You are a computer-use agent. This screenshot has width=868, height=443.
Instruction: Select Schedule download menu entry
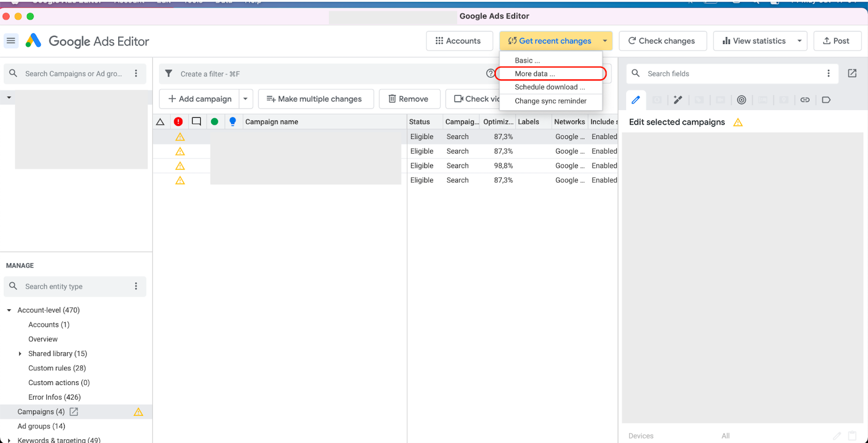coord(550,87)
